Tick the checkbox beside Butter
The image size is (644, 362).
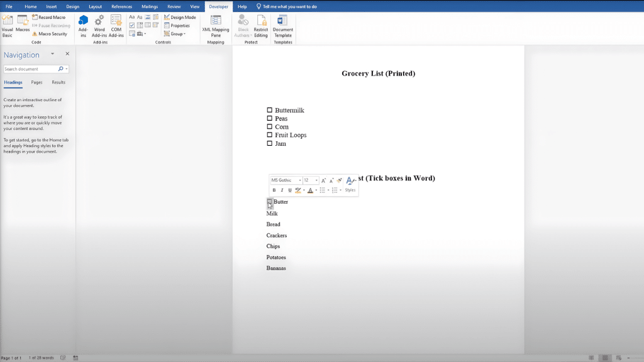tap(269, 202)
